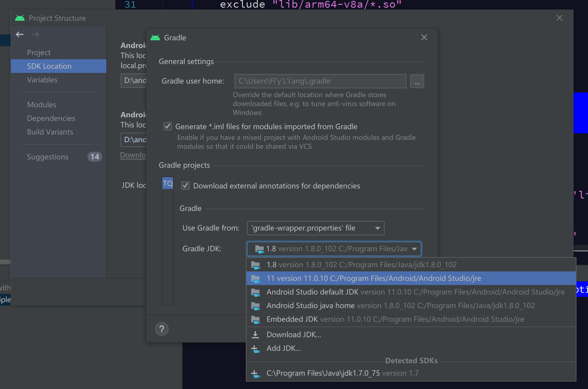Open Suggestions section in the sidebar
Viewport: 588px width, 389px height.
[59, 157]
